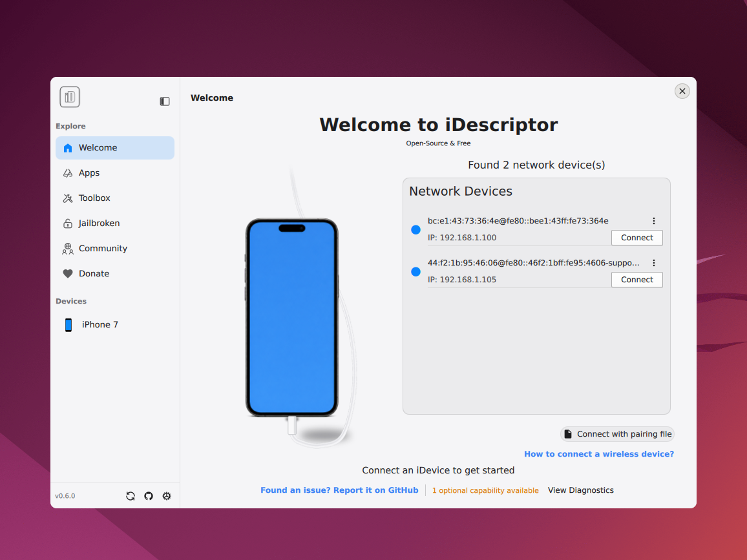Click the heart icon beside Donate
Viewport: 747px width, 560px height.
pos(68,274)
